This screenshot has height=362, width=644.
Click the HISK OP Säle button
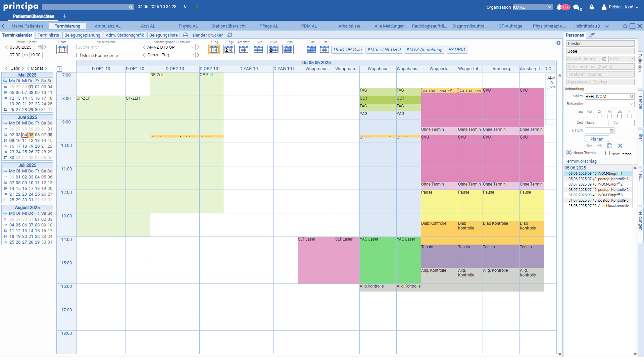pos(348,49)
